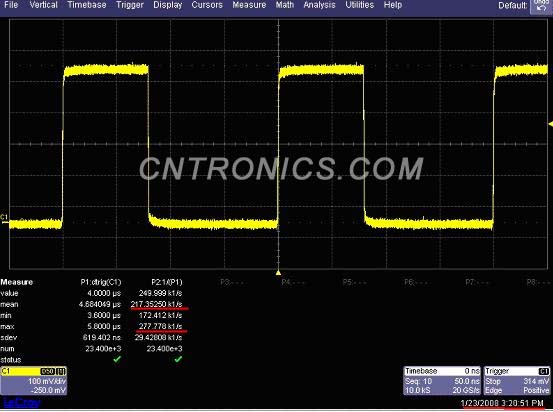
Task: Open the Cursors menu
Action: click(207, 5)
